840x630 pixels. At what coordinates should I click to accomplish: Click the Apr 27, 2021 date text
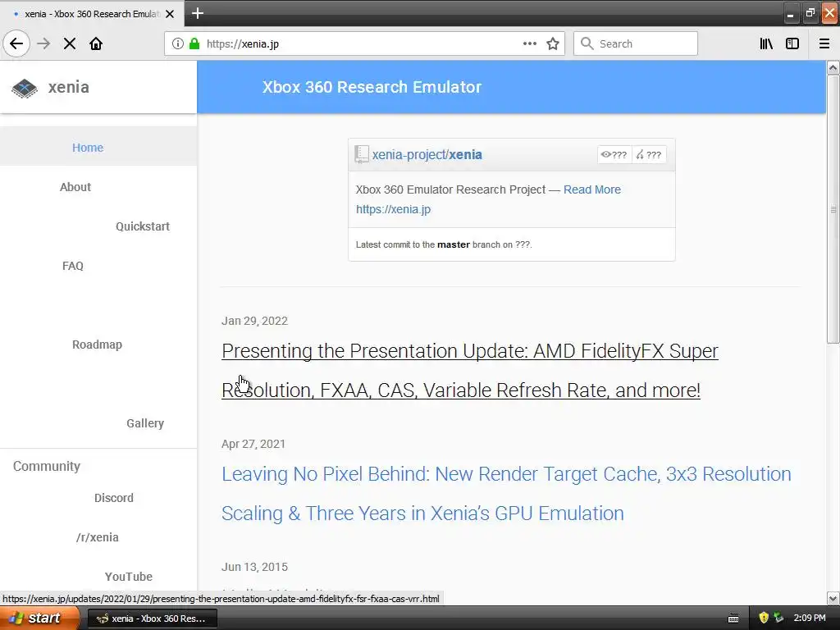(x=253, y=444)
